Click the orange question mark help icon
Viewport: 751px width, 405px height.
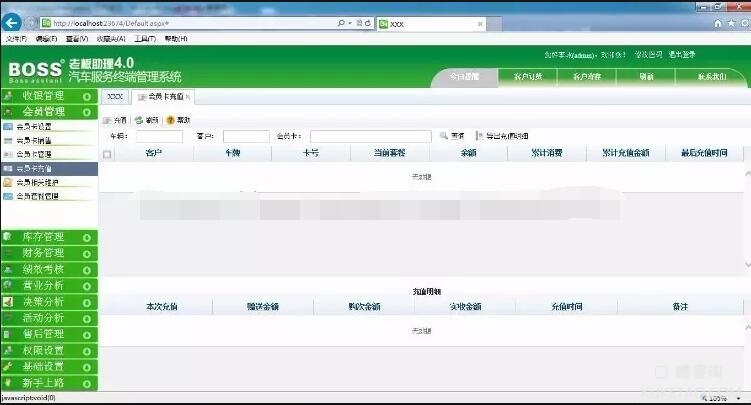[x=170, y=120]
